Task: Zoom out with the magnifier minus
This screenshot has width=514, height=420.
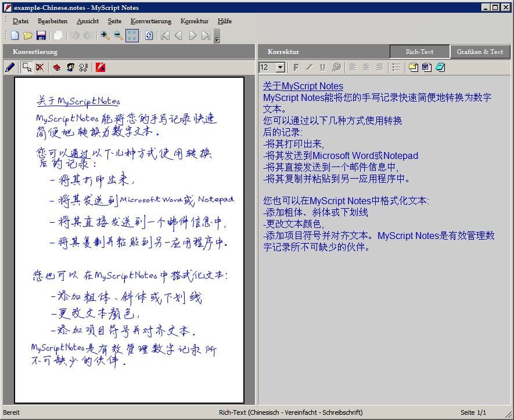Action: point(118,35)
